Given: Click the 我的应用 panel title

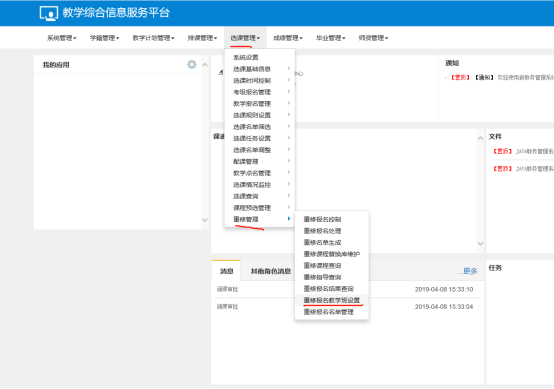Looking at the screenshot, I should coord(56,65).
